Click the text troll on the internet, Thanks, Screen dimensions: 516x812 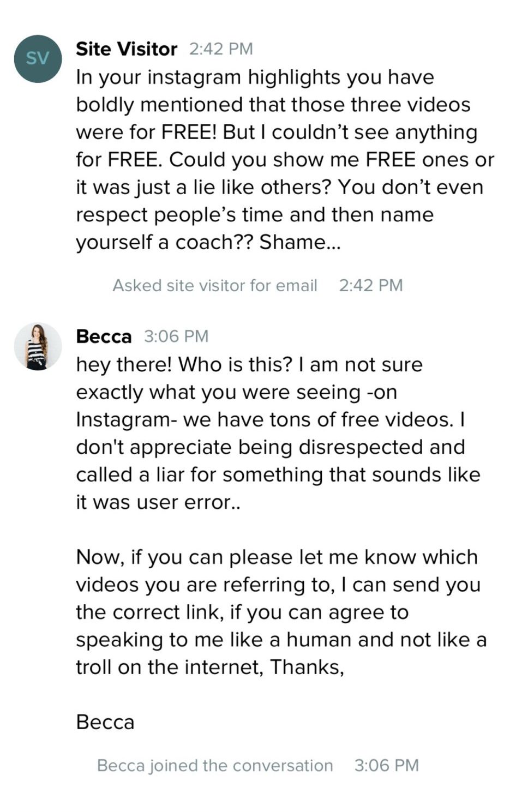(210, 667)
